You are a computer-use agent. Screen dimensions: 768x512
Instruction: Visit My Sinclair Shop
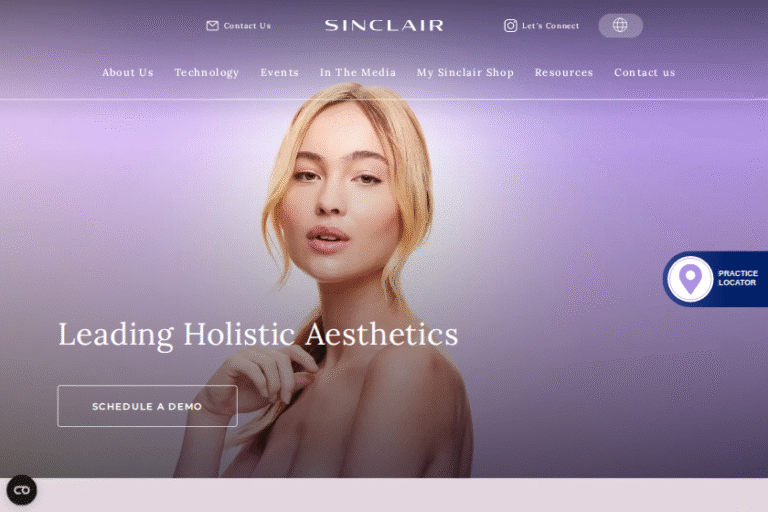465,73
